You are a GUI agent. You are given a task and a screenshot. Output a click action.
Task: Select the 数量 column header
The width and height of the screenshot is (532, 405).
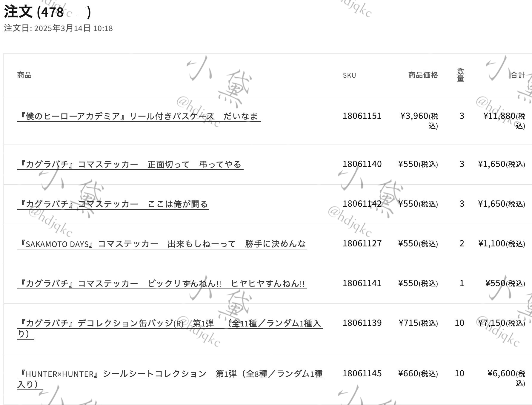click(461, 75)
